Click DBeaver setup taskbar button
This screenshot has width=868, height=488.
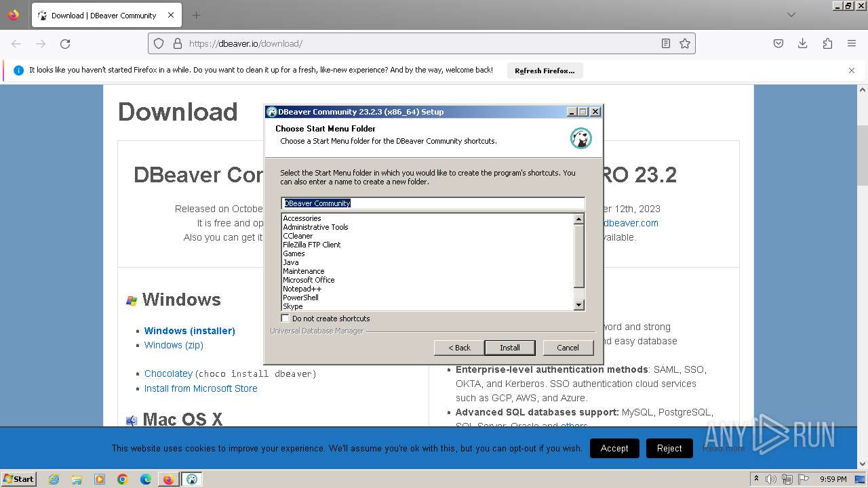192,479
